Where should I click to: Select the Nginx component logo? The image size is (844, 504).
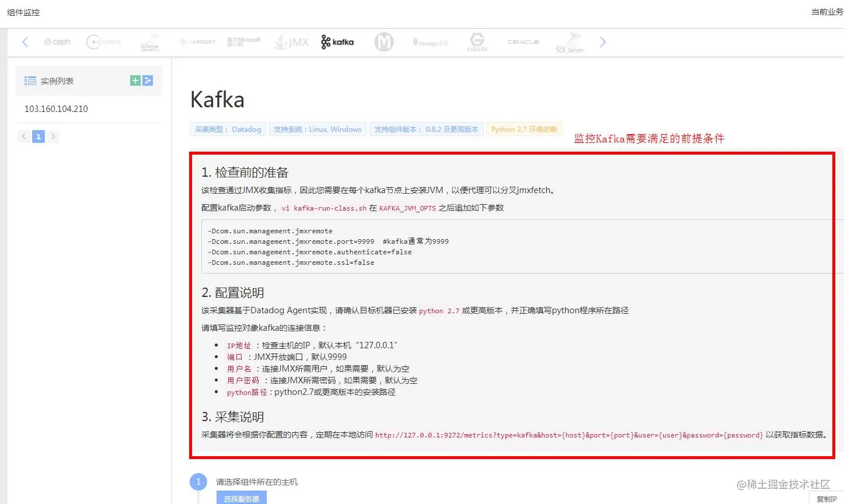[x=477, y=42]
